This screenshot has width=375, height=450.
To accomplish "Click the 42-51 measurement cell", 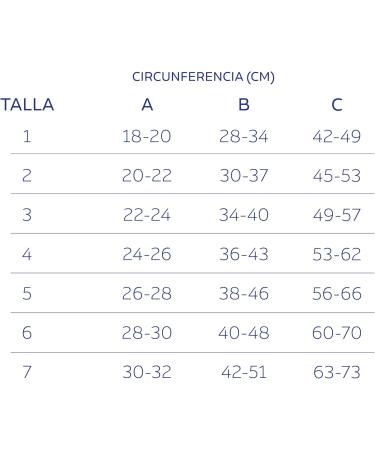I will point(244,372).
